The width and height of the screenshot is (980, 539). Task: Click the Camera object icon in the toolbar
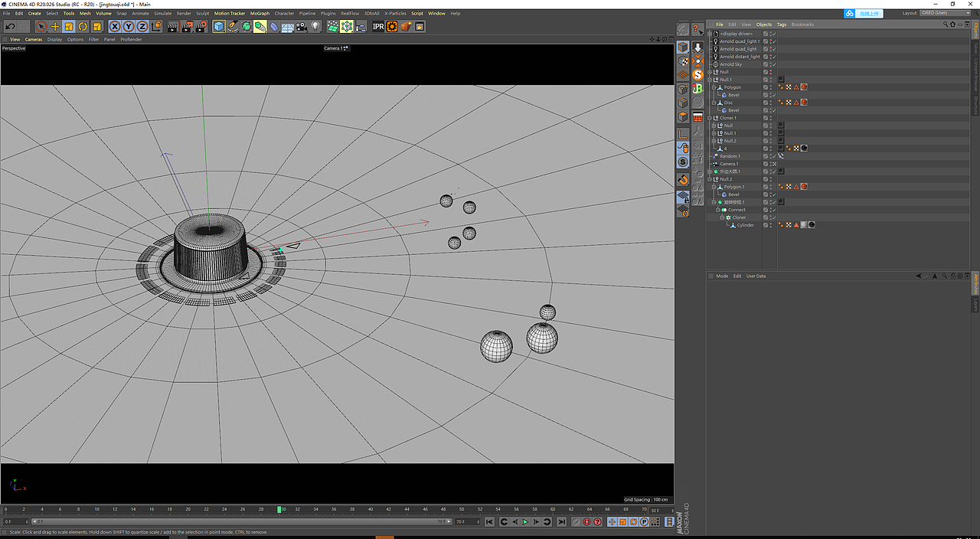(x=301, y=27)
